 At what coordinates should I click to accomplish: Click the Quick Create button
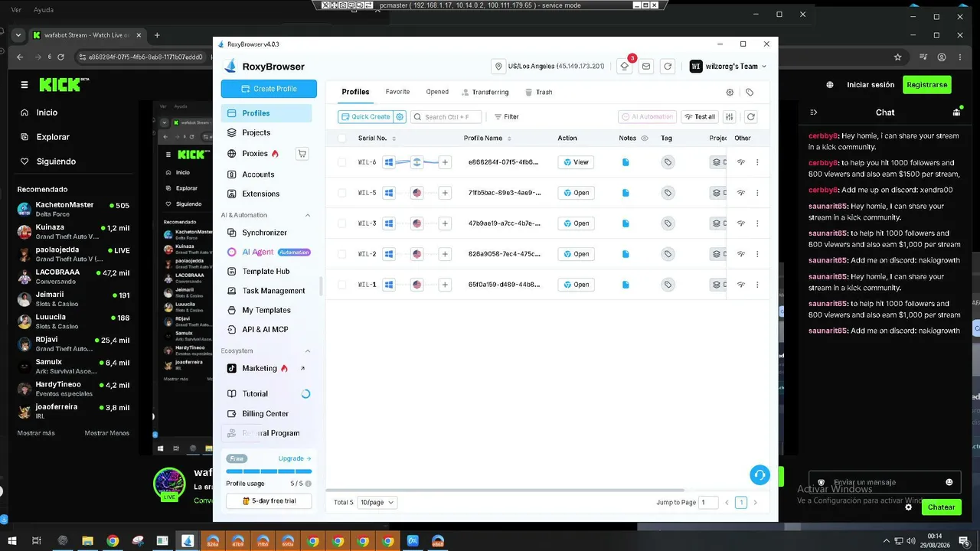pyautogui.click(x=365, y=116)
